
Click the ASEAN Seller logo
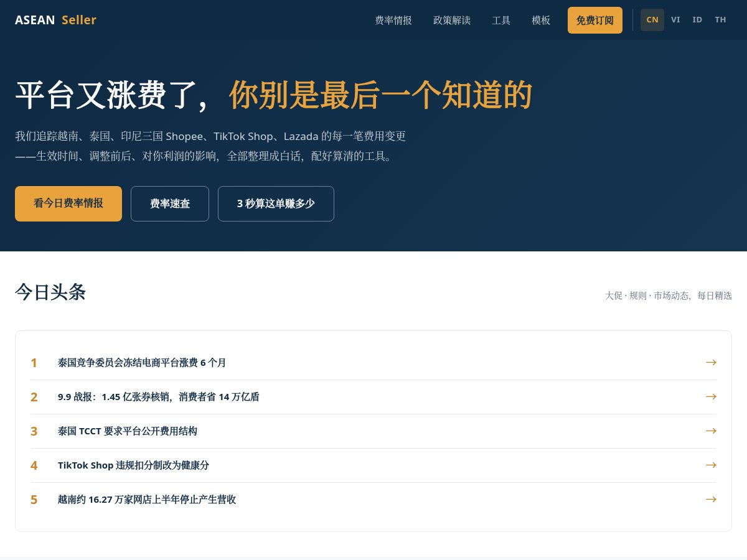pyautogui.click(x=55, y=20)
